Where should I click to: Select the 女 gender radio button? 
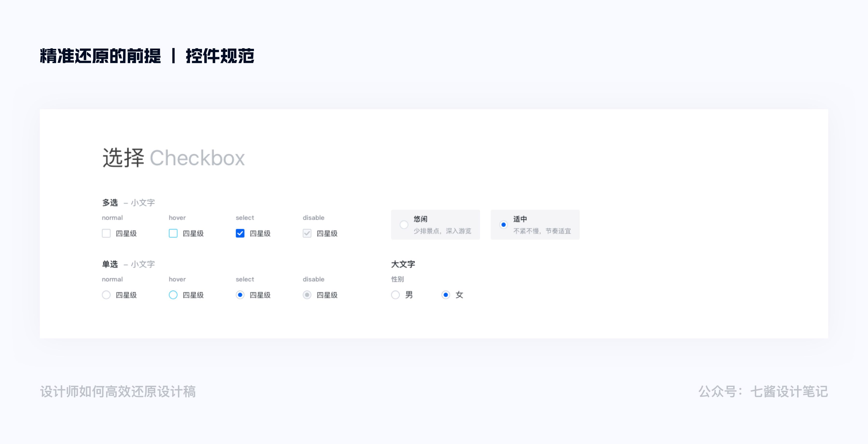pos(446,295)
